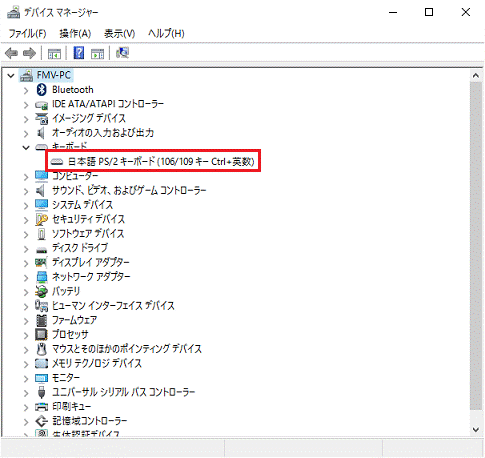This screenshot has width=485, height=458.
Task: Select the Bluetooth device category icon
Action: [41, 90]
